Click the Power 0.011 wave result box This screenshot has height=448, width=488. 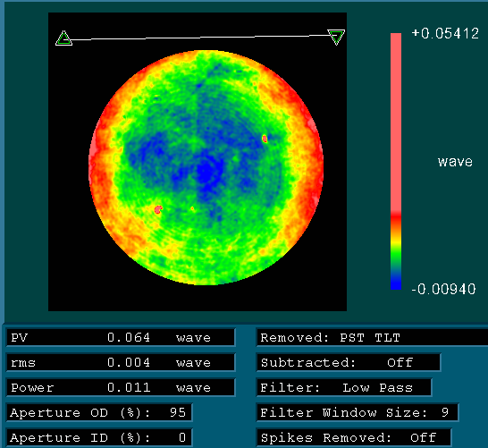tap(121, 387)
